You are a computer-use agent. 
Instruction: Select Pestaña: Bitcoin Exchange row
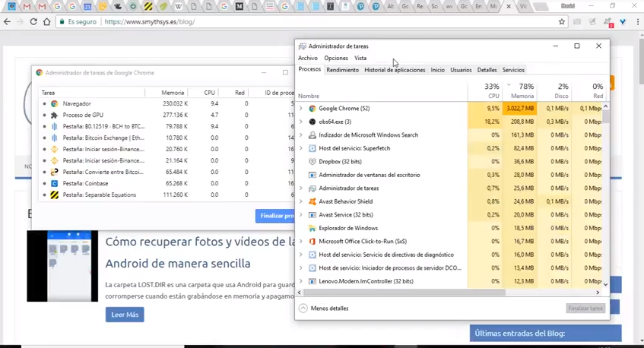pyautogui.click(x=167, y=138)
